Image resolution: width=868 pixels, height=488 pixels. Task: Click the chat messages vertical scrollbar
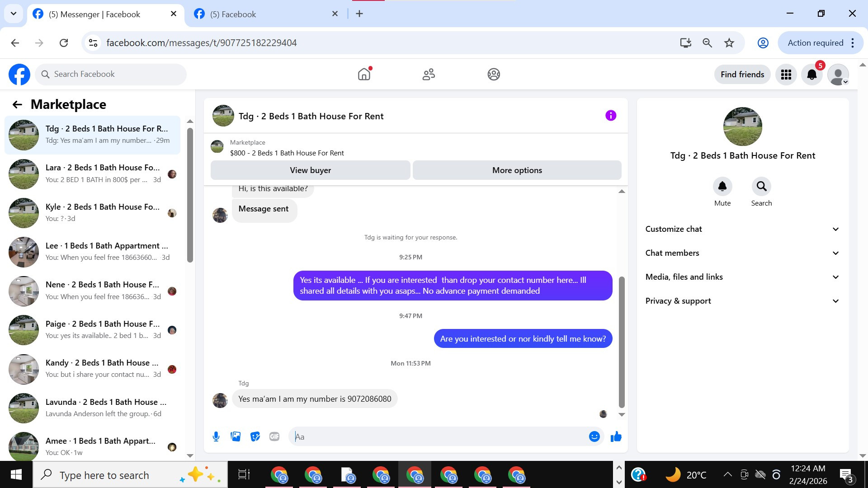pos(622,342)
